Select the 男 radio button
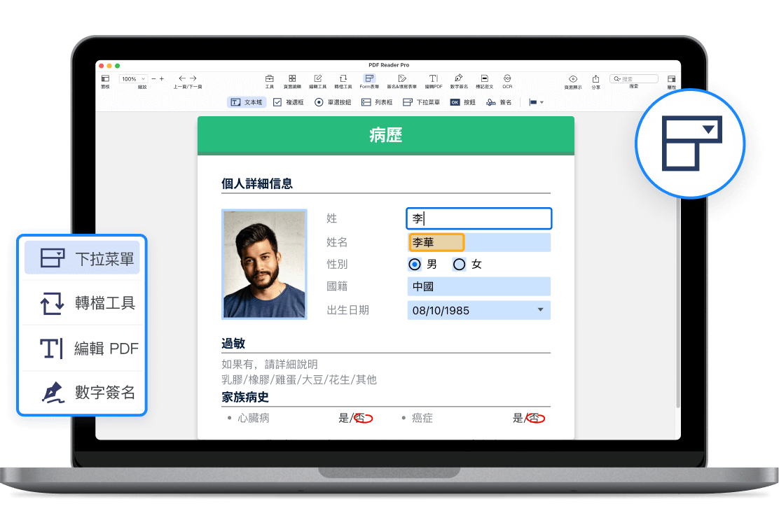 [x=415, y=265]
